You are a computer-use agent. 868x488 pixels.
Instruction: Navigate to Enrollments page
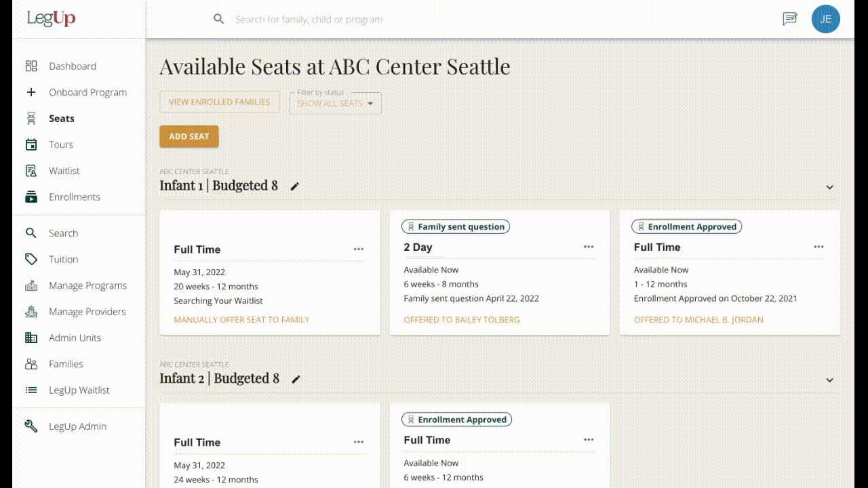point(75,197)
